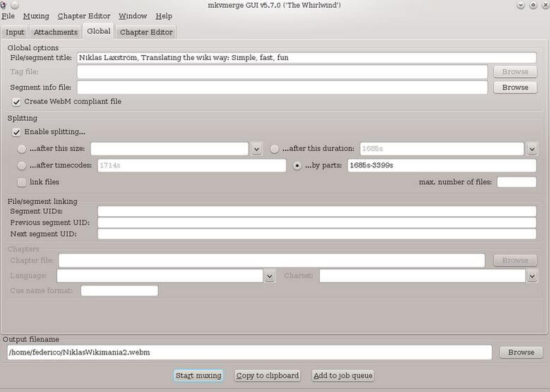Click the Start muxing button
Viewport: 550px width, 392px height.
(198, 376)
